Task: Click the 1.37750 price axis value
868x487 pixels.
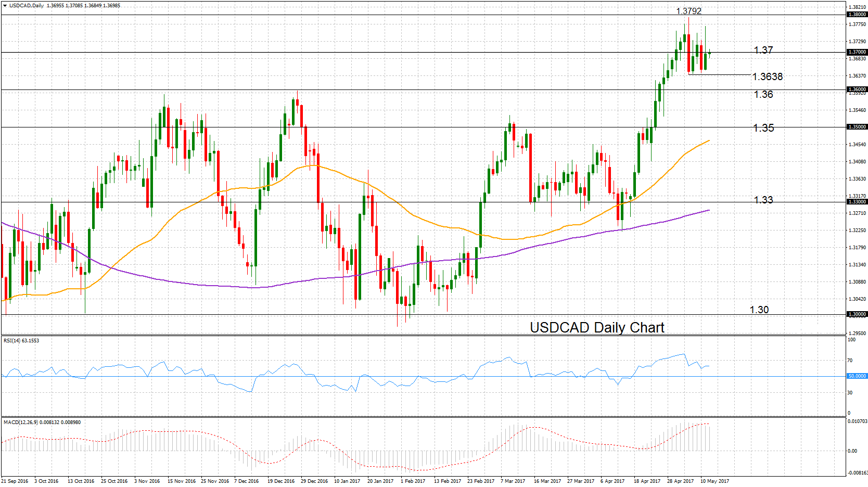Action: 857,24
